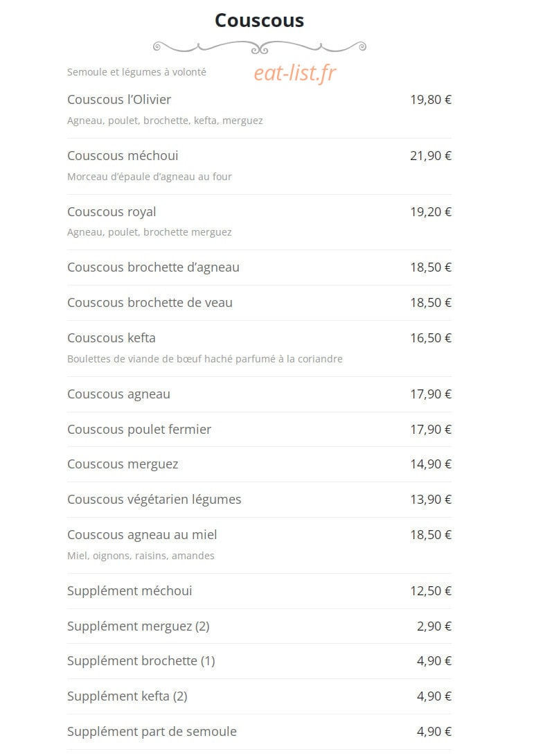Select Supplément merguez (2)
This screenshot has height=756, width=543.
(259, 626)
